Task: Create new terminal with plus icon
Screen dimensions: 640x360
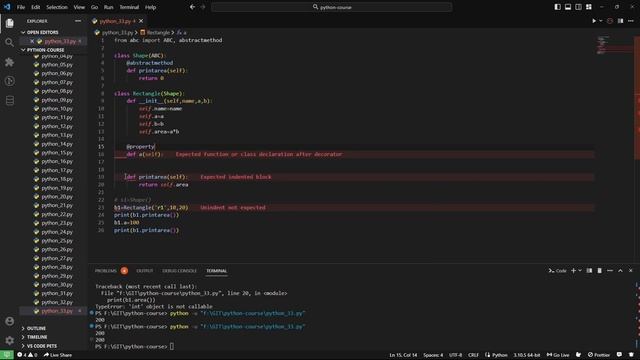Action: 573,271
